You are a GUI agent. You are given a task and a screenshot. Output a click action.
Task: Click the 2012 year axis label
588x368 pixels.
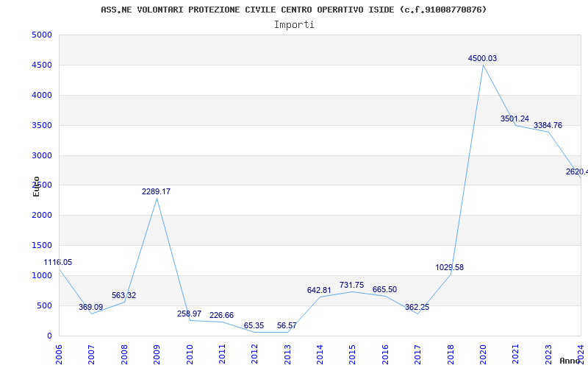point(254,353)
